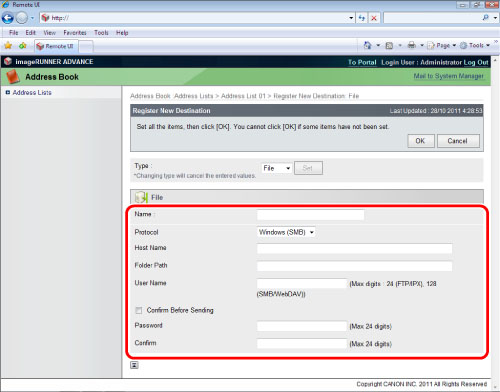Click the browser search box

[433, 18]
